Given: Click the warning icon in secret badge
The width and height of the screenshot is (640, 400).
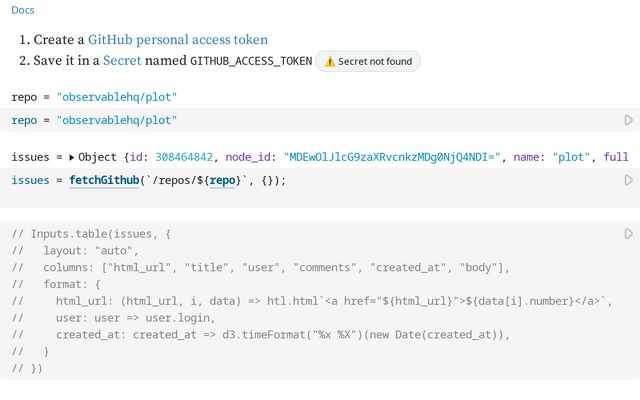Looking at the screenshot, I should (329, 62).
